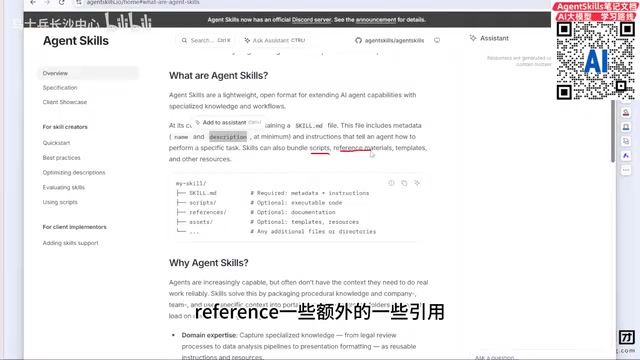Copy the my-skill code block
This screenshot has height=360, width=640.
coord(404,183)
